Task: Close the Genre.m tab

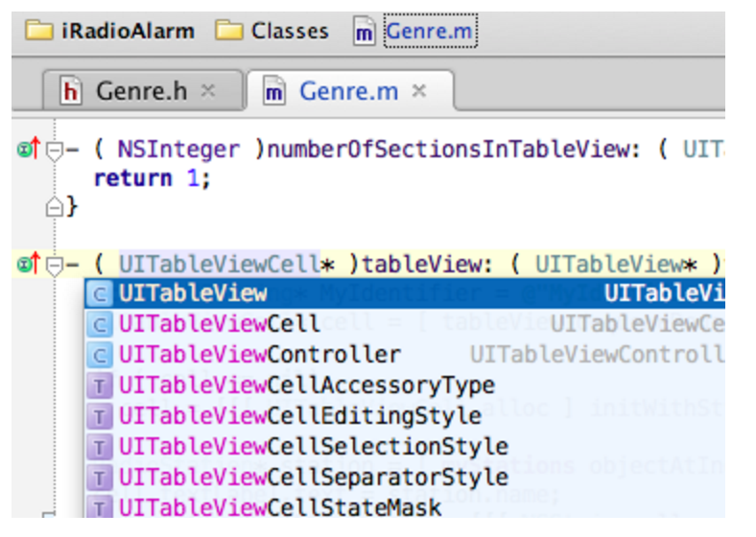Action: click(419, 90)
